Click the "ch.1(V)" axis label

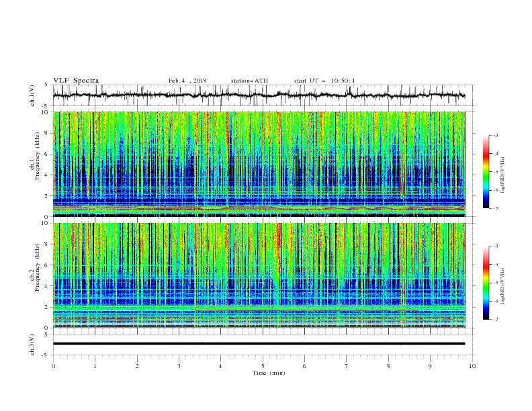[32, 95]
